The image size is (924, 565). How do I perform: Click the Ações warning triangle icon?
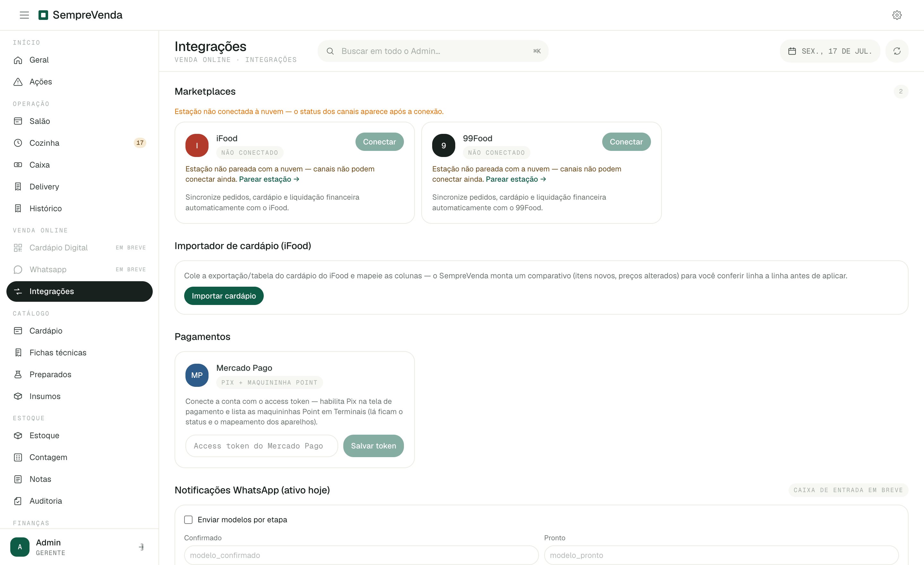coord(18,82)
